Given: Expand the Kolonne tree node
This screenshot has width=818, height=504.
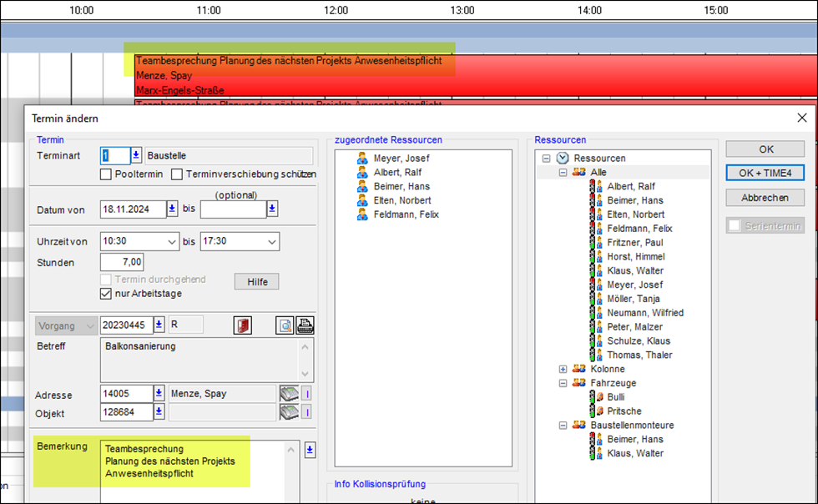Looking at the screenshot, I should 563,369.
